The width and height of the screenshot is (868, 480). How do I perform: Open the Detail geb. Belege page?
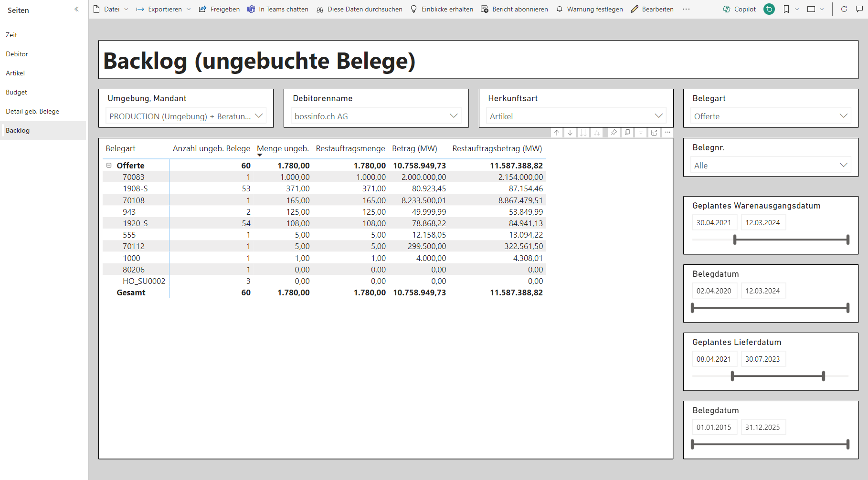[x=32, y=111]
